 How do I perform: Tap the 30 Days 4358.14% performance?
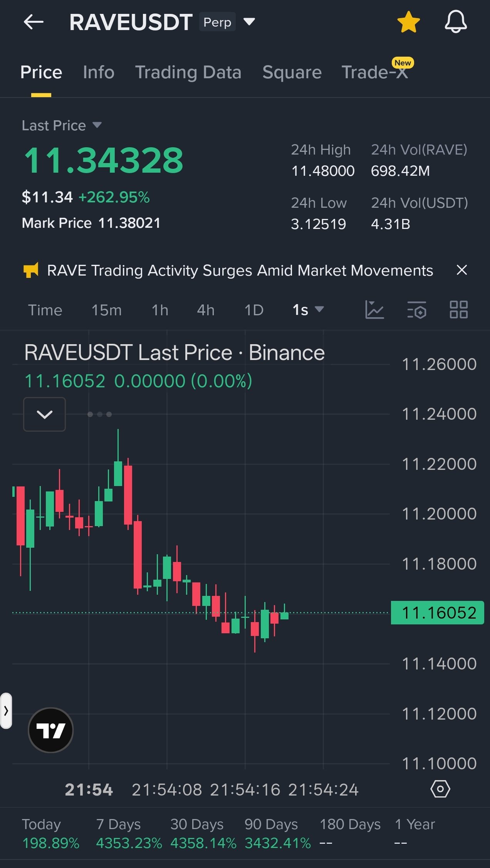pyautogui.click(x=203, y=834)
